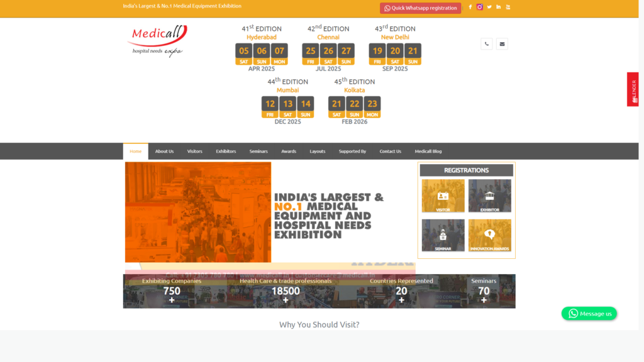Click the 44th EDITION heading
The image size is (644, 362).
(287, 81)
